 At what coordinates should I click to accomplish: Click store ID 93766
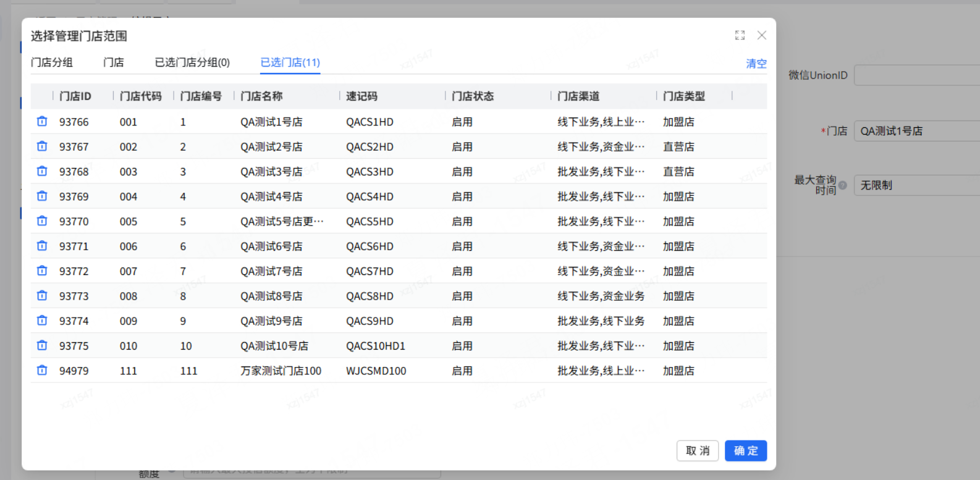[x=74, y=122]
